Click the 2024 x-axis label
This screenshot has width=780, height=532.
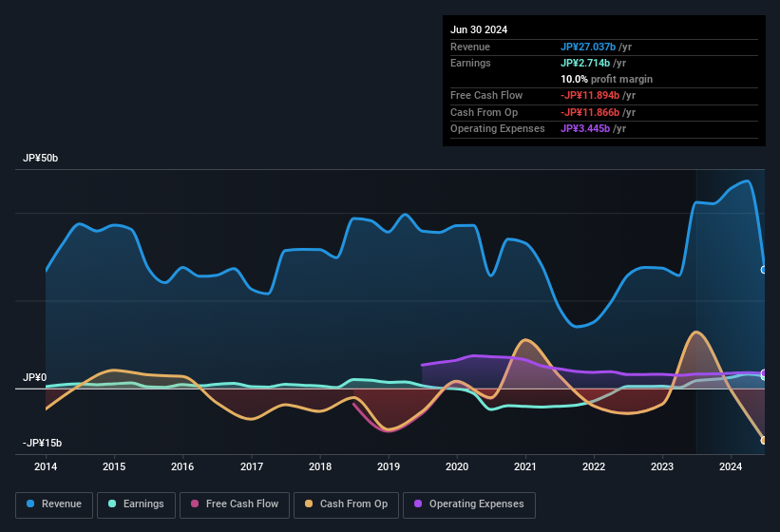tap(731, 466)
